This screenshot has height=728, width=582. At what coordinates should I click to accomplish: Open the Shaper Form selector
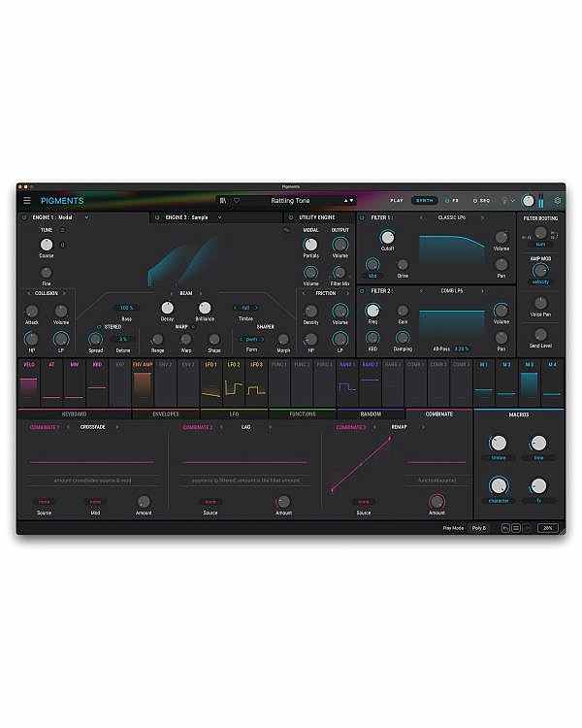[251, 340]
